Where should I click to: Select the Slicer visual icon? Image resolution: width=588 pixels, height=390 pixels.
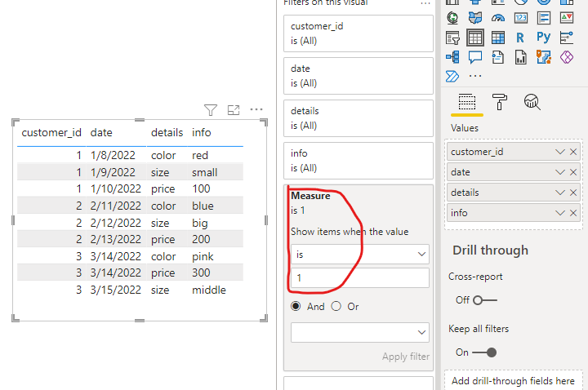click(452, 38)
